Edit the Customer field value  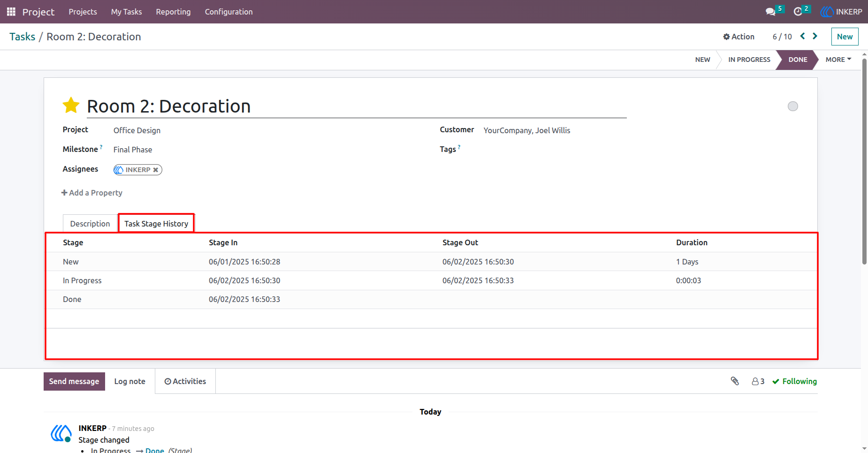pos(527,130)
